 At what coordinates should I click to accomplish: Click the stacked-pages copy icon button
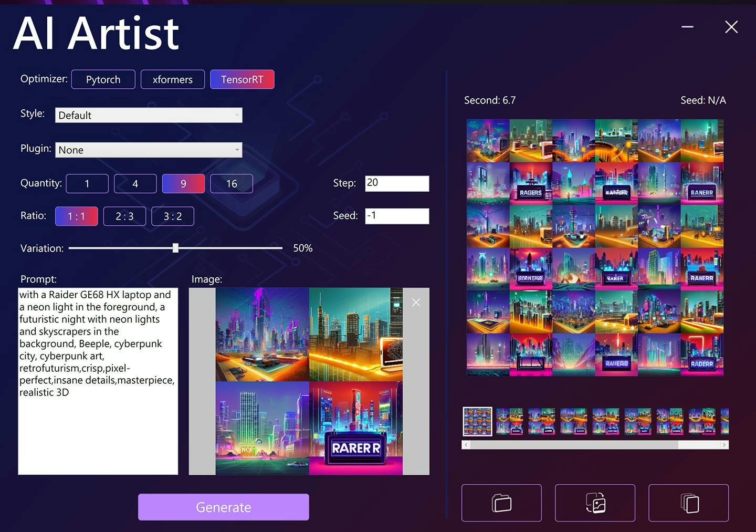pyautogui.click(x=689, y=503)
